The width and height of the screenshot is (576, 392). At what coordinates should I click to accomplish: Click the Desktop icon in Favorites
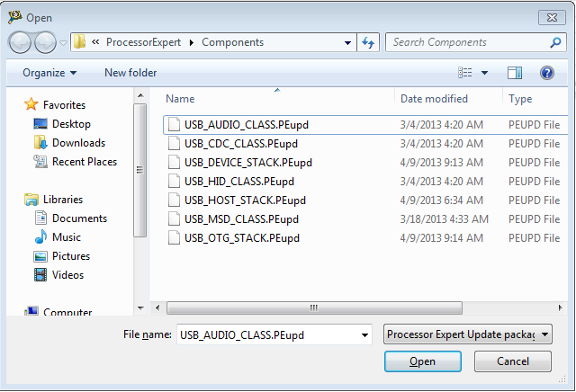(40, 124)
